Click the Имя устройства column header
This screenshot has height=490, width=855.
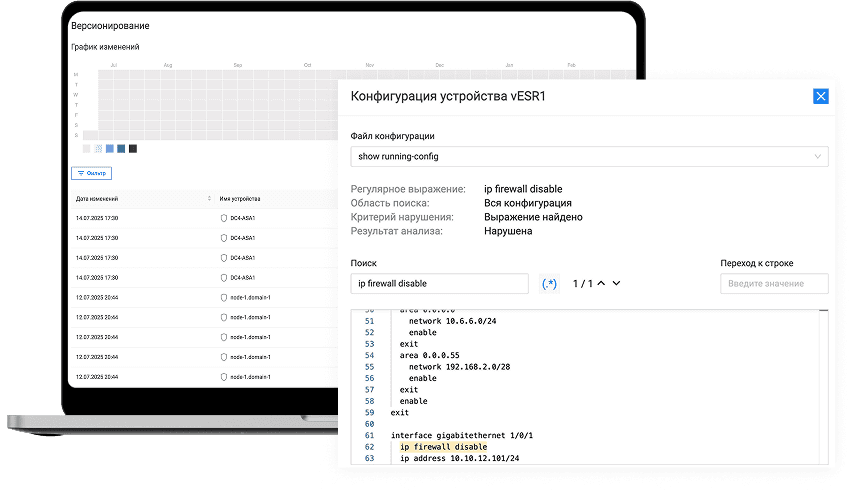tap(240, 198)
